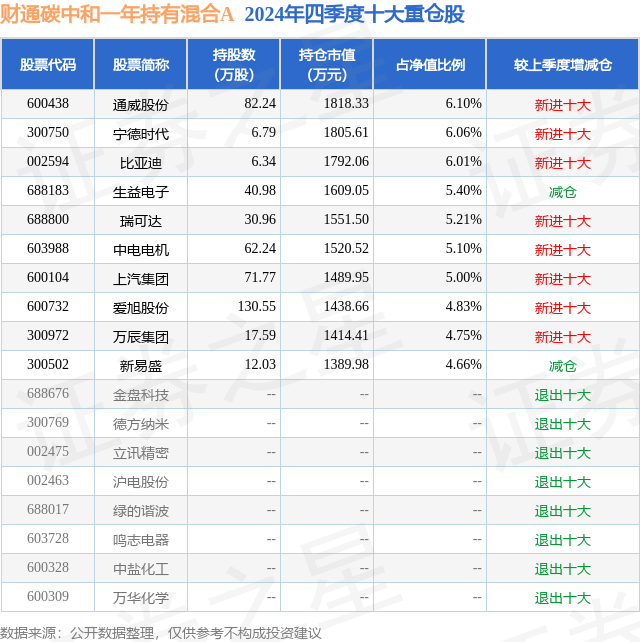Select stock code 600438
This screenshot has width=640, height=642.
[48, 104]
